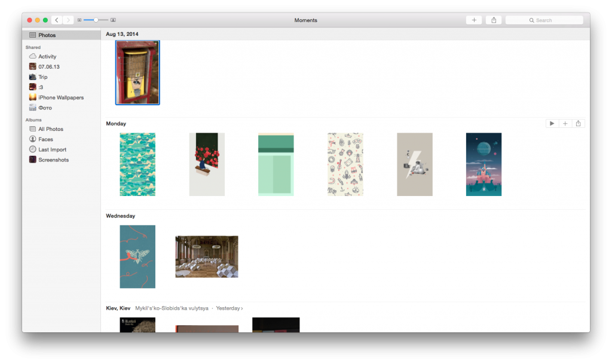The image size is (612, 364).
Task: Expand the Kiev moment location chevron after Yesterday
Action: 242,308
